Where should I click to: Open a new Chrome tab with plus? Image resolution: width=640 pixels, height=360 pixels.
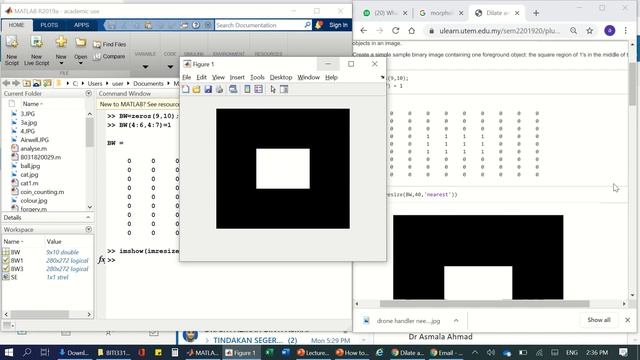(536, 13)
